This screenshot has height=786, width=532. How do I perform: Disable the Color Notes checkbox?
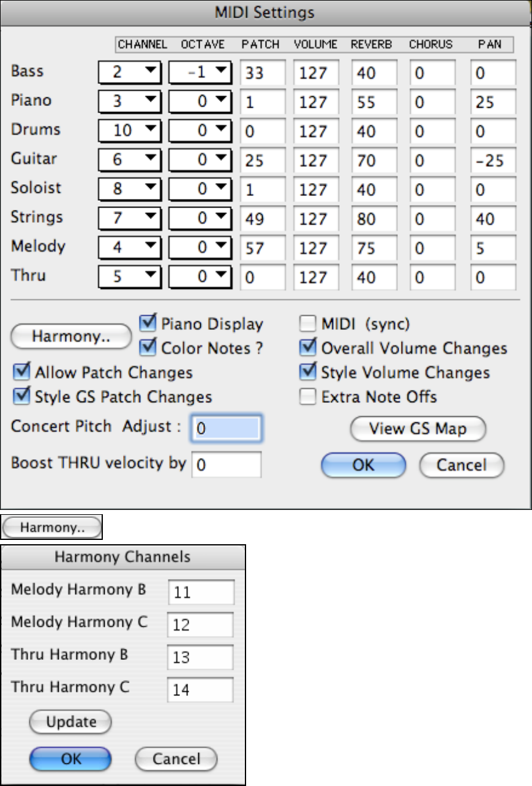[148, 348]
